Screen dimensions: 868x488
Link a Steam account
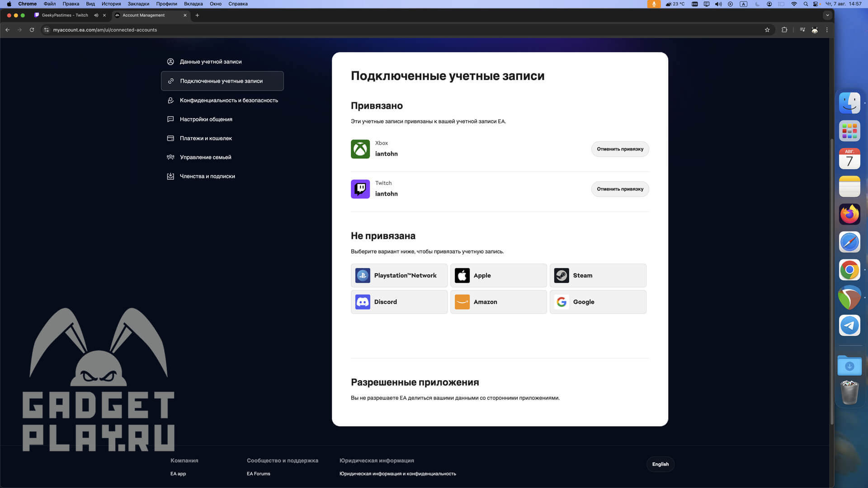pos(598,275)
